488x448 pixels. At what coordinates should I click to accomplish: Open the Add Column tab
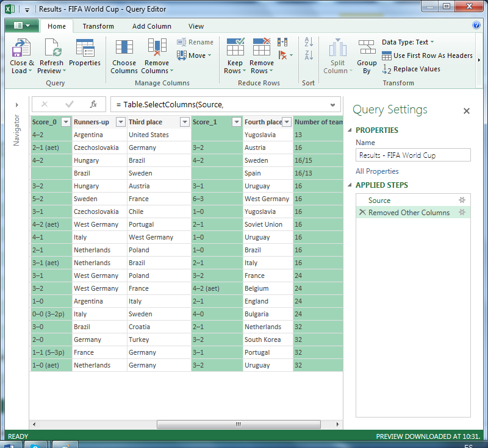pyautogui.click(x=151, y=26)
